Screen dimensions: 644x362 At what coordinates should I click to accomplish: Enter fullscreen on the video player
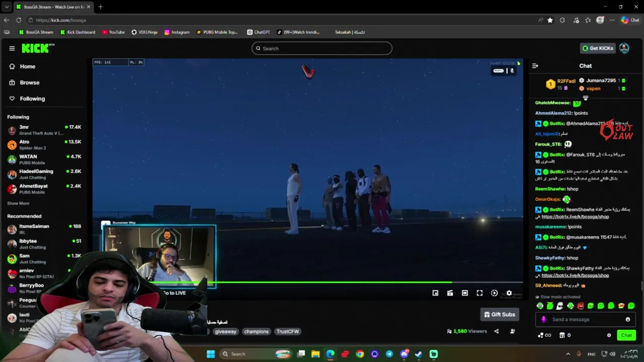click(x=479, y=293)
